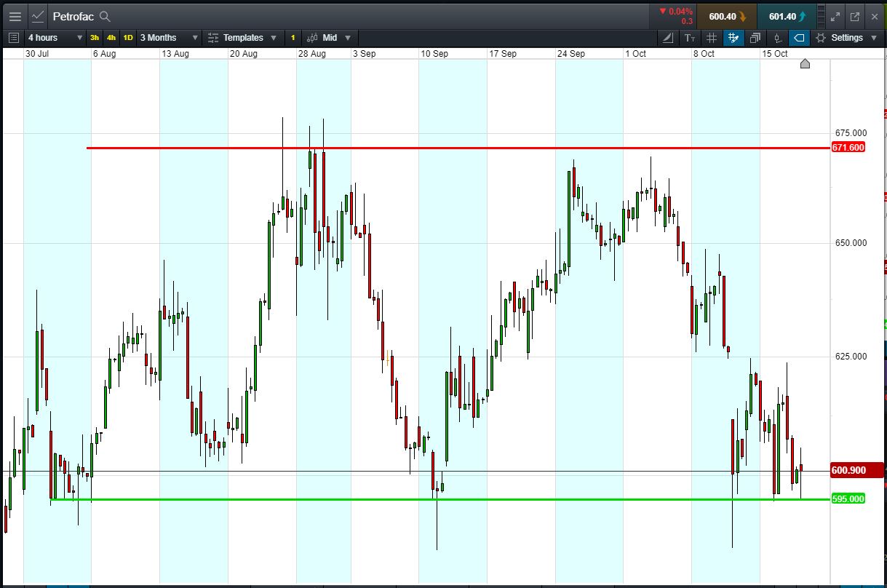Open the 4 hours interval dropdown

(x=54, y=38)
